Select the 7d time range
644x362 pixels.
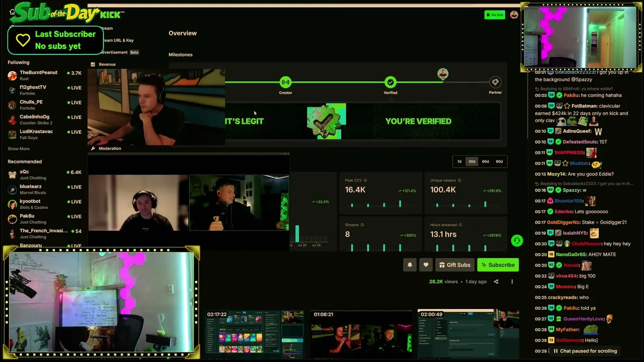point(459,161)
